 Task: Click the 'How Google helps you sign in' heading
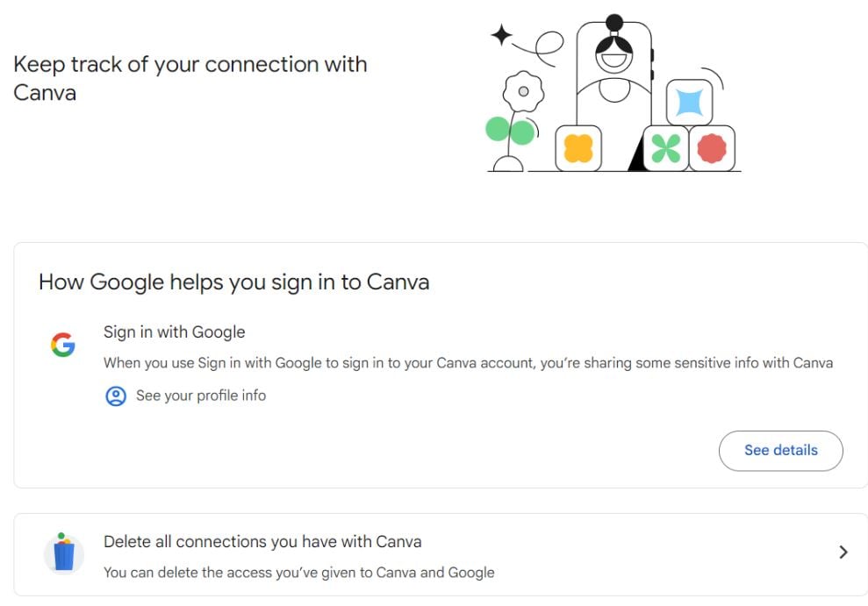tap(234, 282)
